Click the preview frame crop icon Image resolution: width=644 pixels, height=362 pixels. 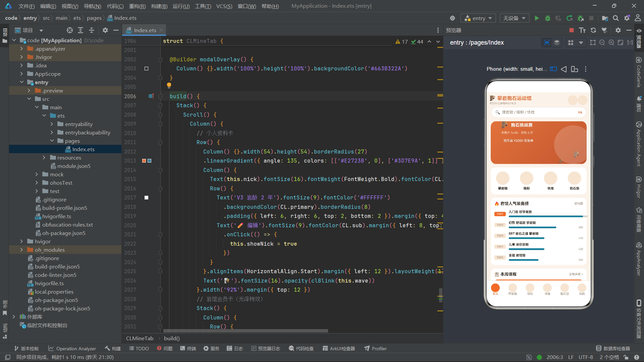(593, 43)
